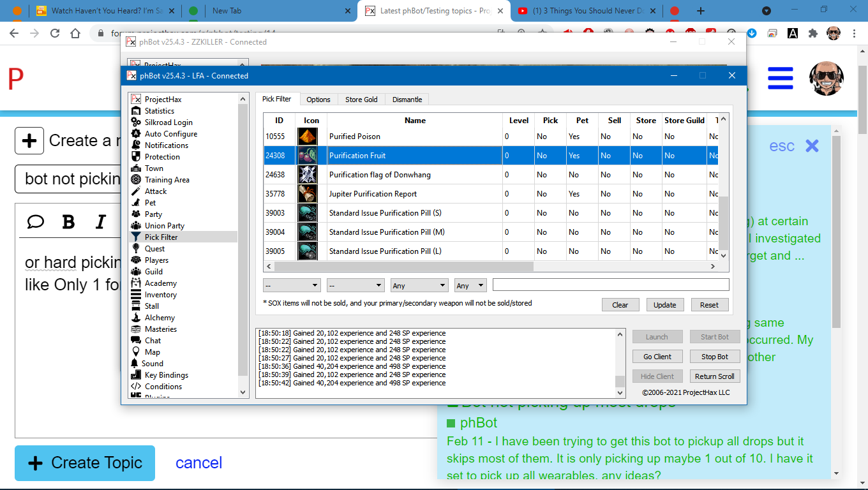Click the bold formatting icon in editor

(68, 221)
